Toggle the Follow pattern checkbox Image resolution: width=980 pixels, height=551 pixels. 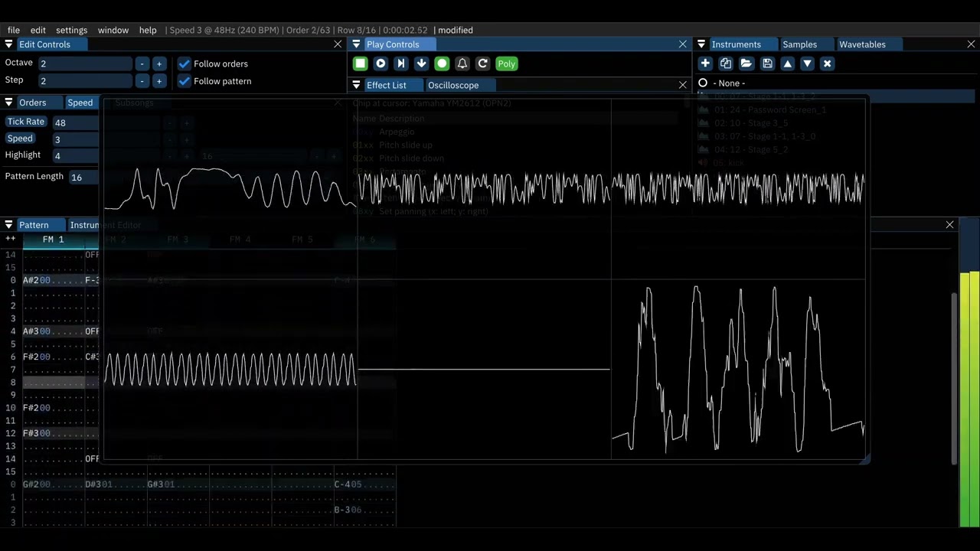tap(184, 81)
